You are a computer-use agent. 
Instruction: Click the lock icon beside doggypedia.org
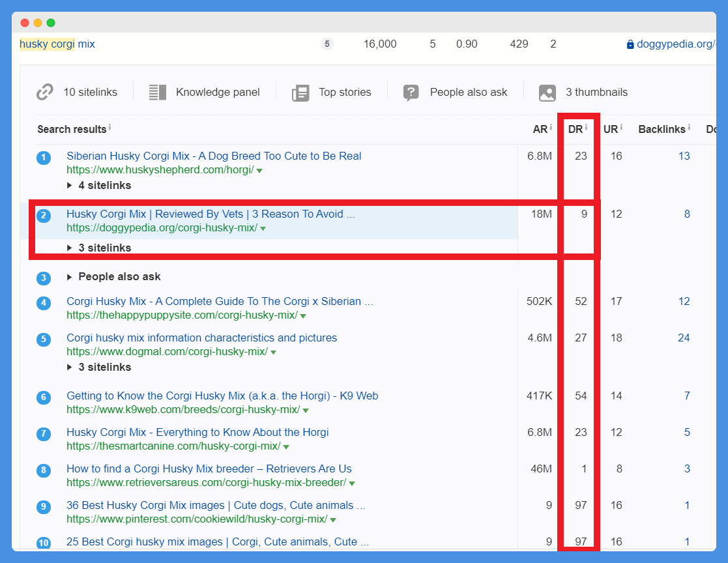tap(630, 44)
